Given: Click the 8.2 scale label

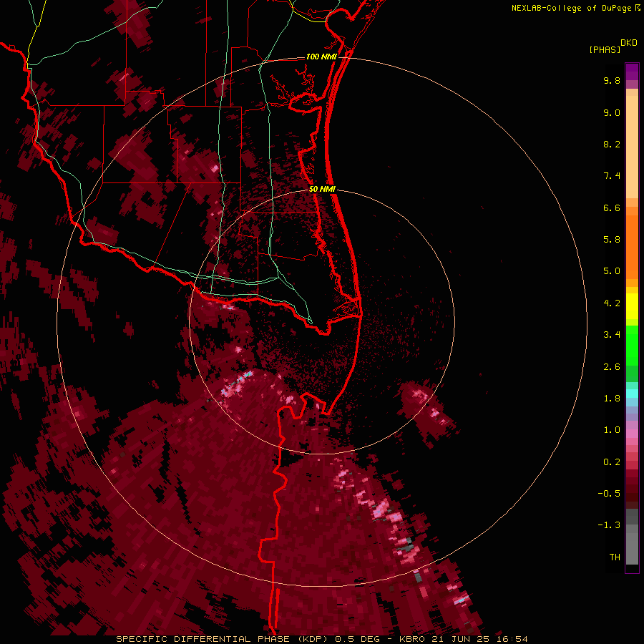Looking at the screenshot, I should coord(612,144).
